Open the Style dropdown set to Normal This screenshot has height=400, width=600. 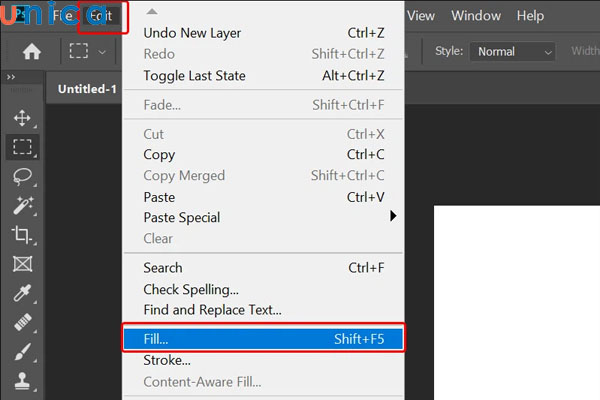tap(514, 51)
